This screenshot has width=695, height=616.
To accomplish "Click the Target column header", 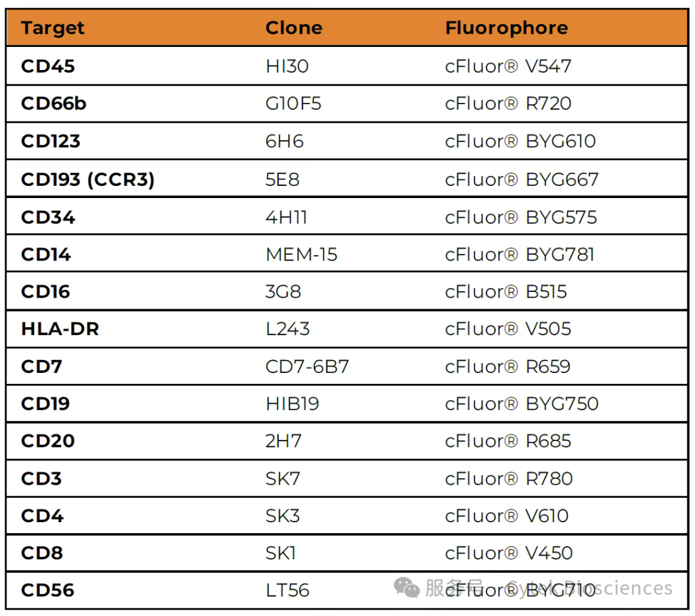I will click(53, 28).
